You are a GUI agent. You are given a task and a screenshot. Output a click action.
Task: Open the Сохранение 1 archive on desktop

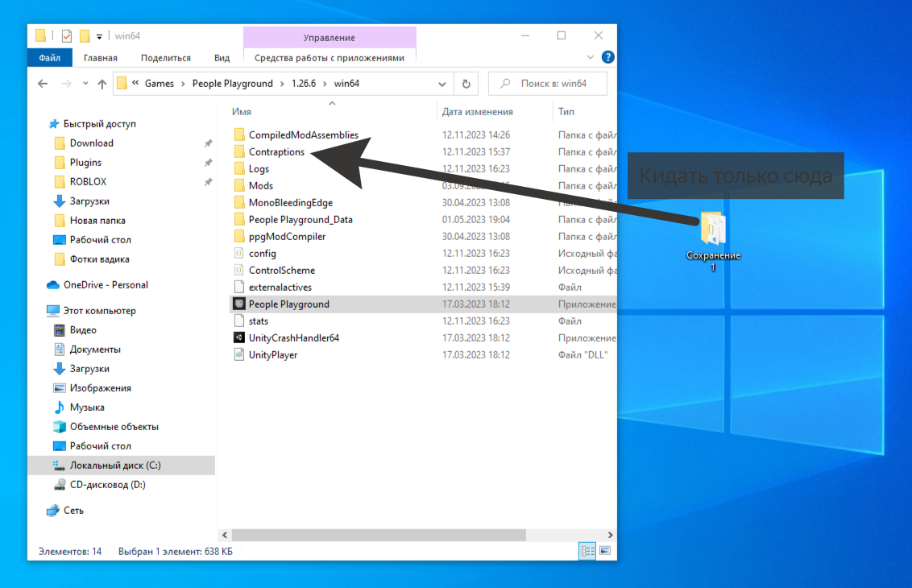[713, 229]
